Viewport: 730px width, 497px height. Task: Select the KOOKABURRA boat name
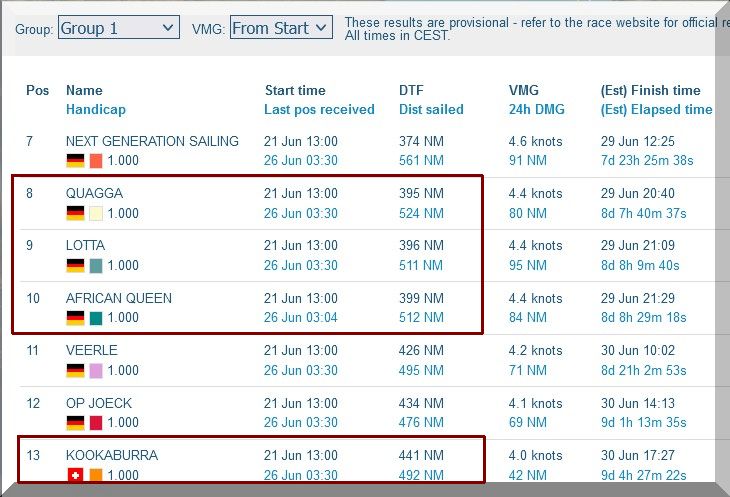(111, 455)
